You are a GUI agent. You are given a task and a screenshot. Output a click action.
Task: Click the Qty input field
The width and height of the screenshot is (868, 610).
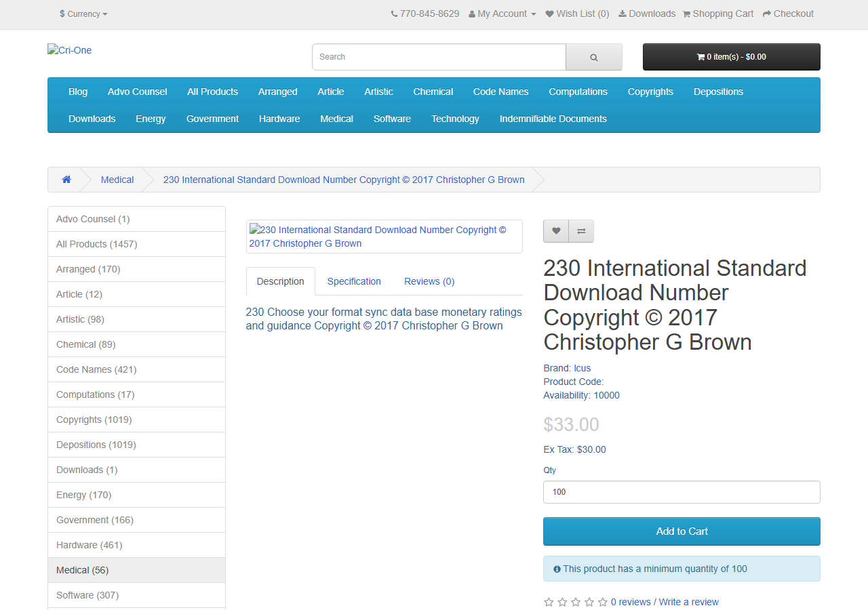682,492
